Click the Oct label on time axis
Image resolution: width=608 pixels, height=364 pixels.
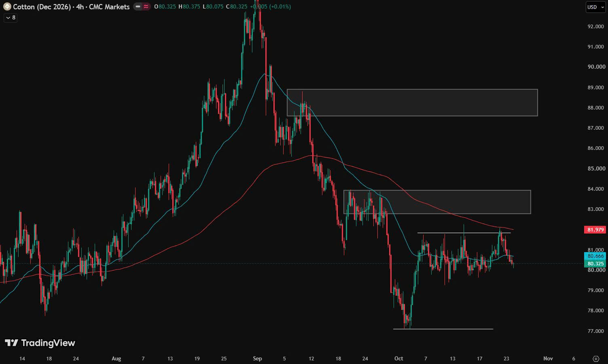[x=399, y=358]
